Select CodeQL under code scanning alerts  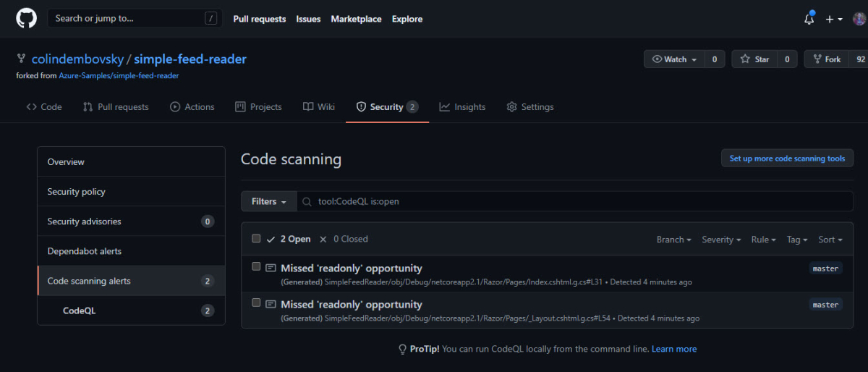(x=131, y=310)
